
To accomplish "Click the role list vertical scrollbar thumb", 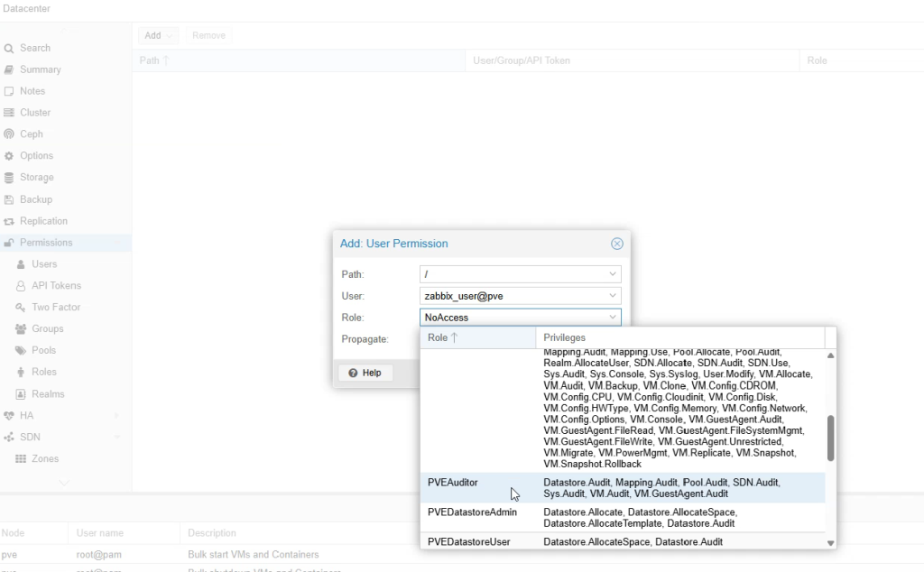I will (830, 438).
